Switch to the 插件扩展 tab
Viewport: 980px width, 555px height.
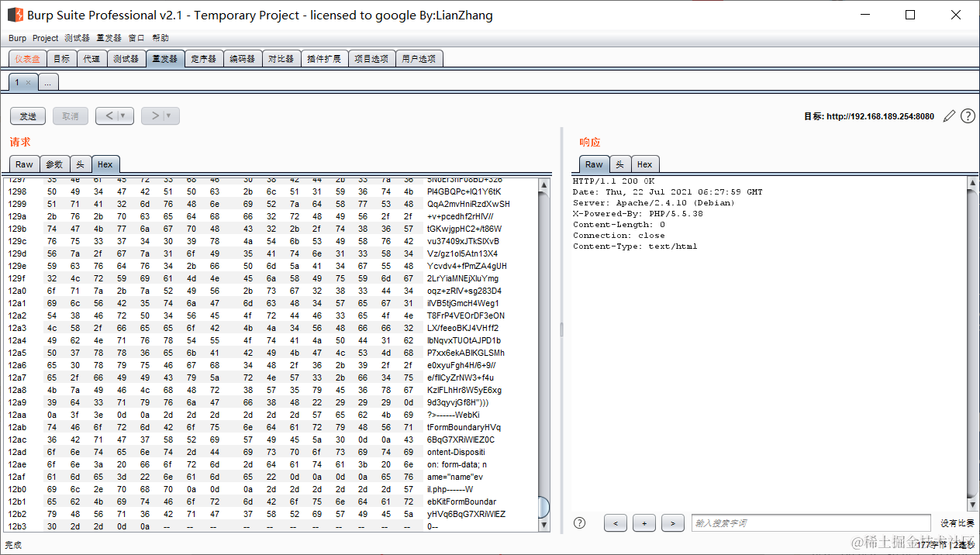click(324, 59)
